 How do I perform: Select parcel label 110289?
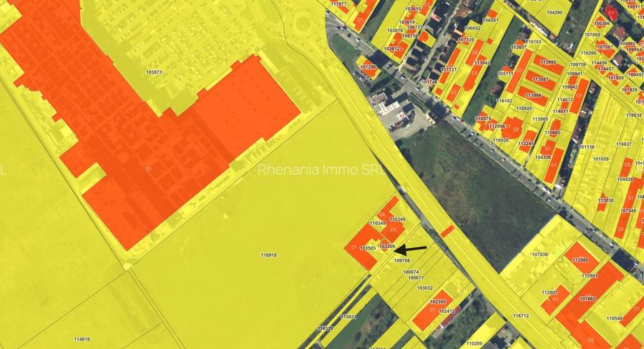[x=474, y=343]
